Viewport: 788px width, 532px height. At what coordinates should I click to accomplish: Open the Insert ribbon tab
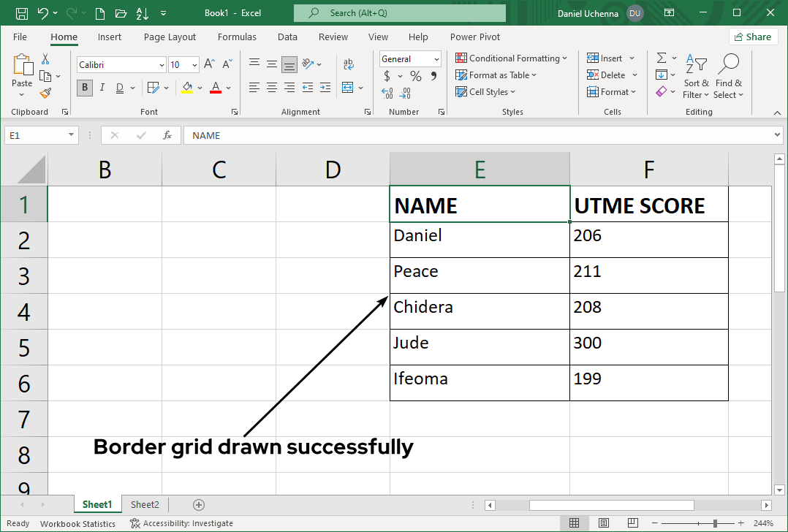tap(110, 37)
